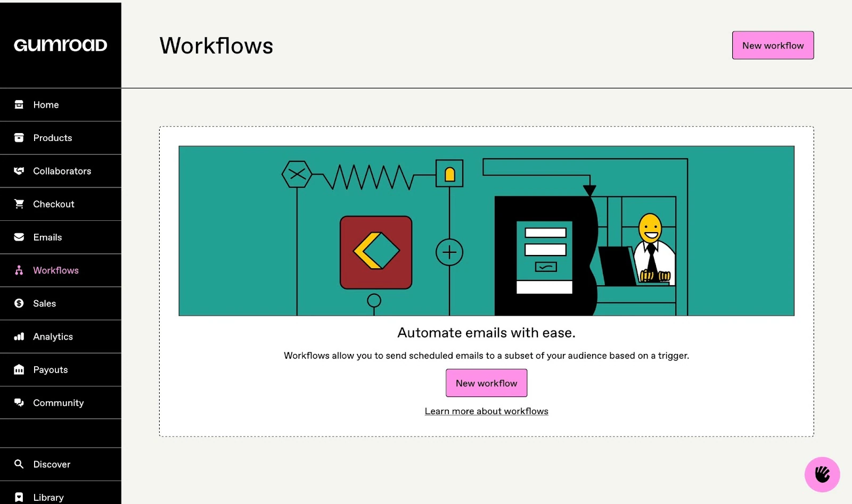Open the Emails section
Image resolution: width=852 pixels, height=504 pixels.
pos(61,237)
